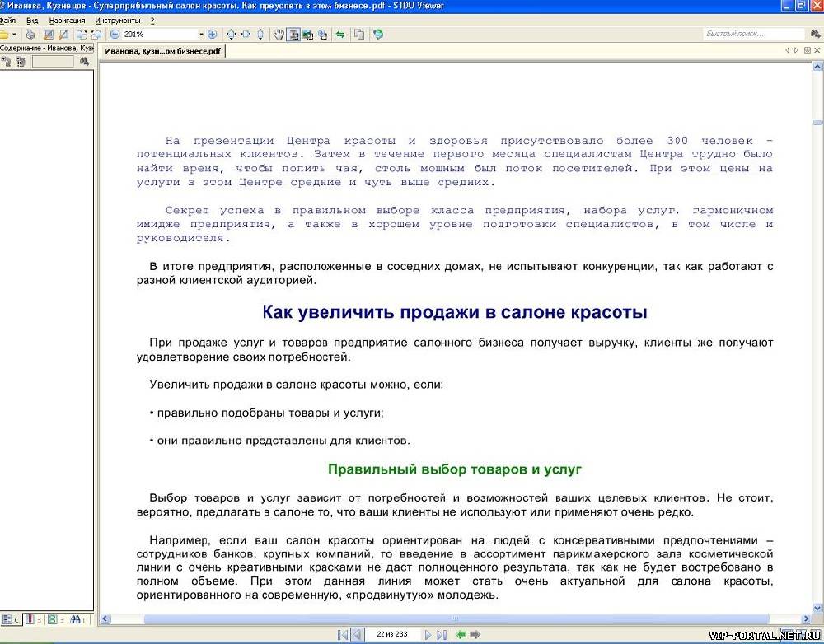Fit whole page to window
Viewport: 824px width, 644px height.
point(231,34)
